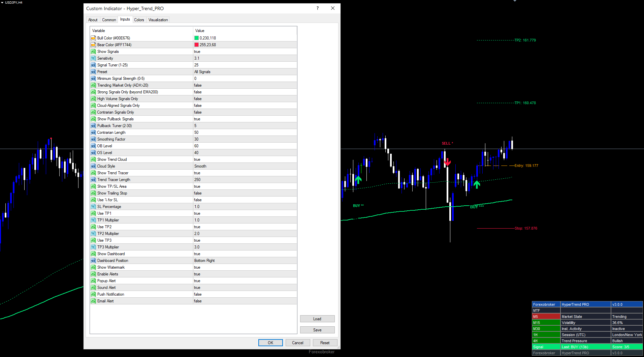Click the Cloud-Aligned Signals Only icon
This screenshot has height=357, width=644.
tap(93, 106)
